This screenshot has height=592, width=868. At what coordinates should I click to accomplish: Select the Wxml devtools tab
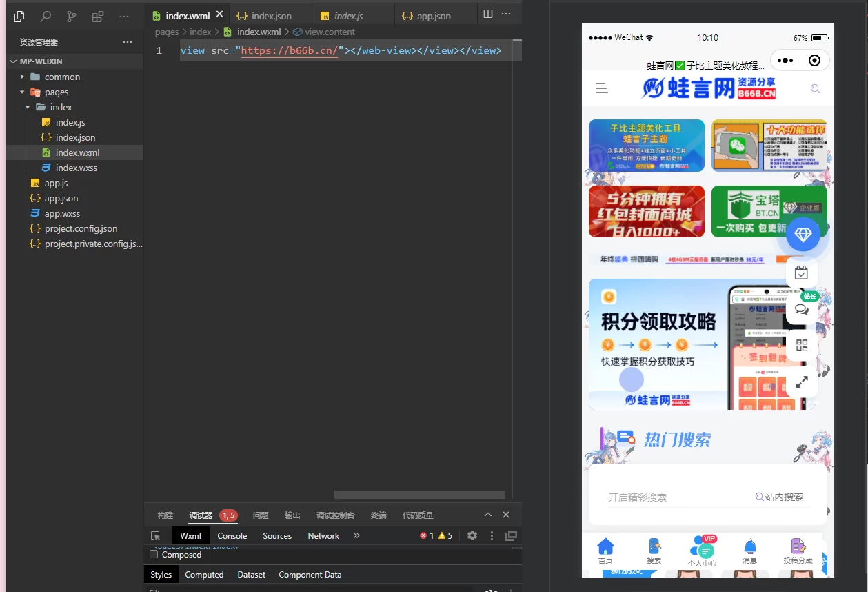click(x=191, y=535)
